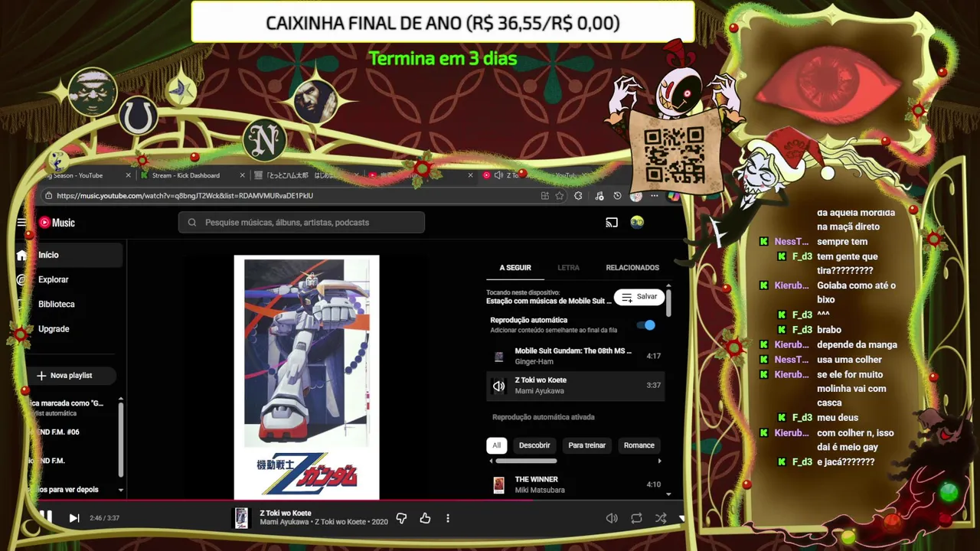Click Mobile Suit Gundam 08th MS queue thumbnail

(498, 356)
